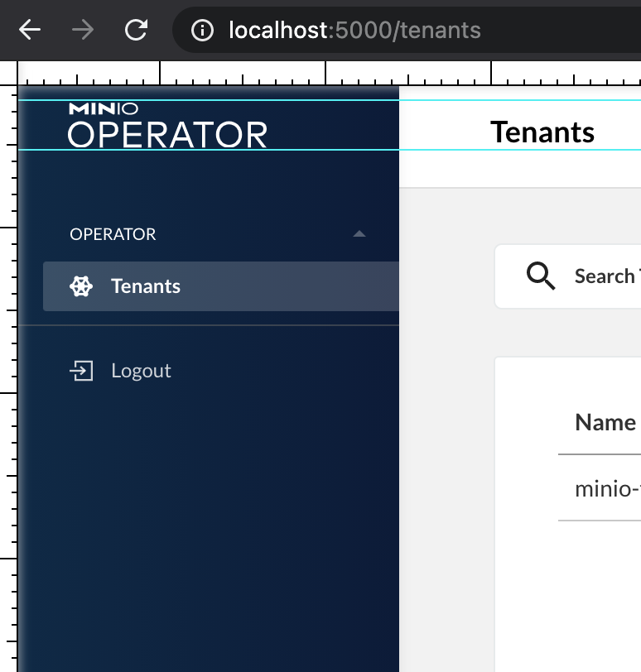Go back with the browser back arrow
The height and width of the screenshot is (672, 641).
pyautogui.click(x=30, y=30)
